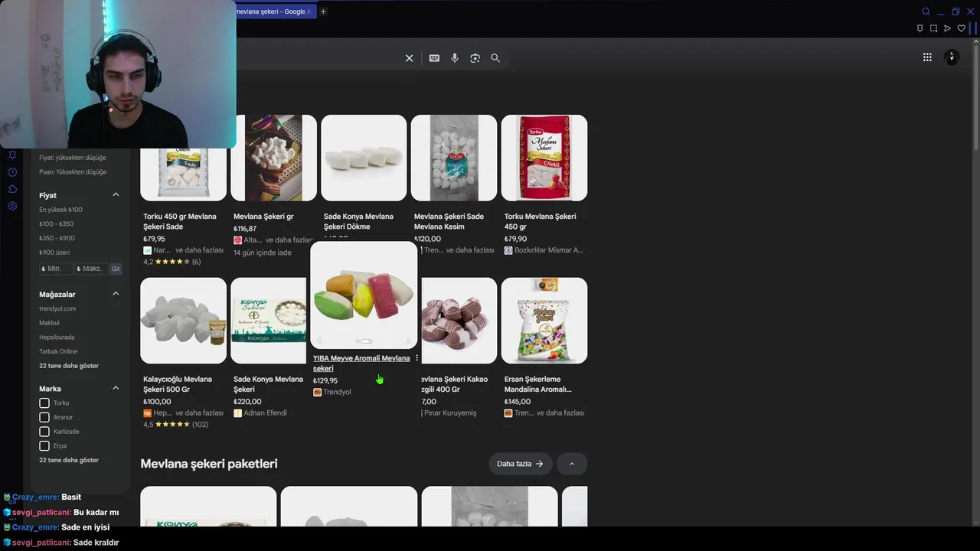Viewport: 980px width, 551px height.
Task: Open Sade Konya Mevlana Şekeri Dökme image
Action: pos(364,158)
